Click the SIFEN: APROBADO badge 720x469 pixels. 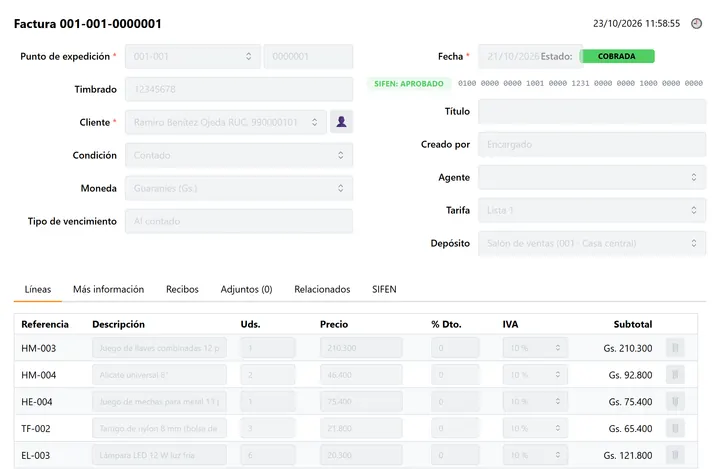pos(409,84)
